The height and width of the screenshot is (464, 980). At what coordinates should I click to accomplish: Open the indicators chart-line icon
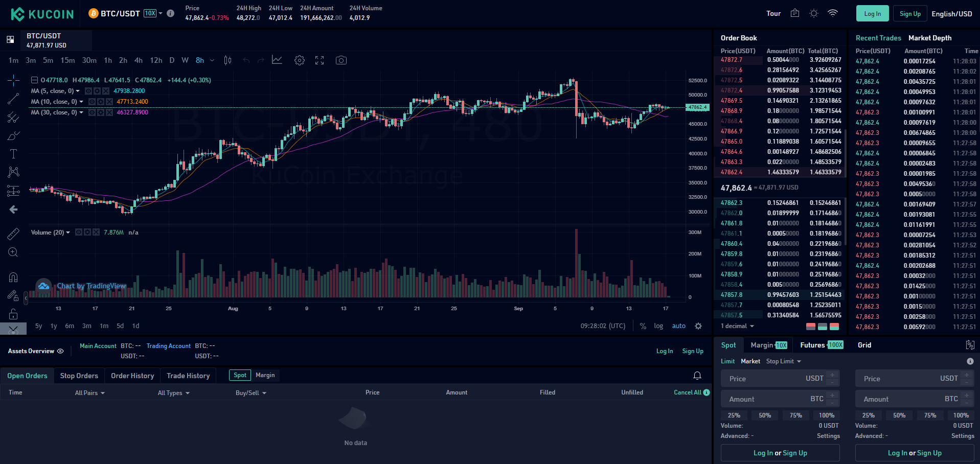(277, 60)
